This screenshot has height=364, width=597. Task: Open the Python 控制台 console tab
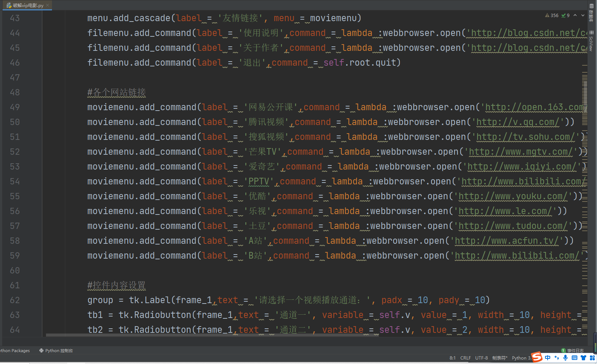coord(56,351)
